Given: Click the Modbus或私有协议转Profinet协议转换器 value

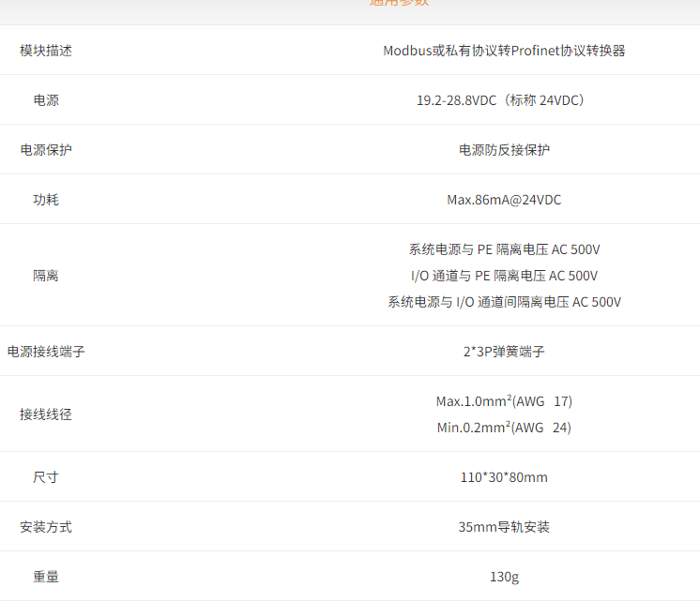Looking at the screenshot, I should 504,51.
